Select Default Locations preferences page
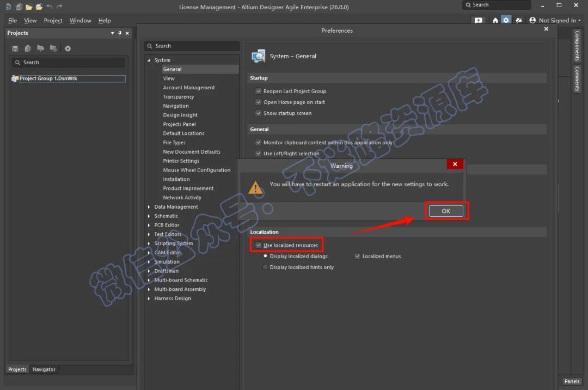 [184, 133]
